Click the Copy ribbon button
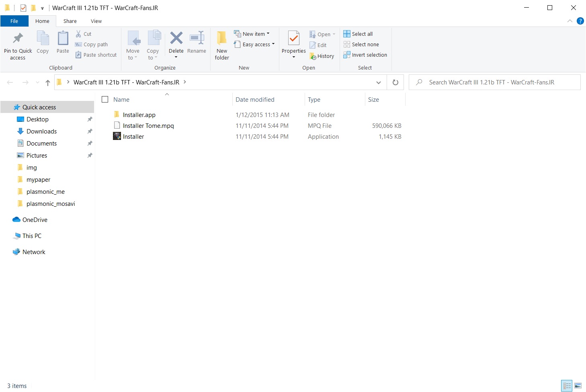The height and width of the screenshot is (392, 586). (43, 43)
